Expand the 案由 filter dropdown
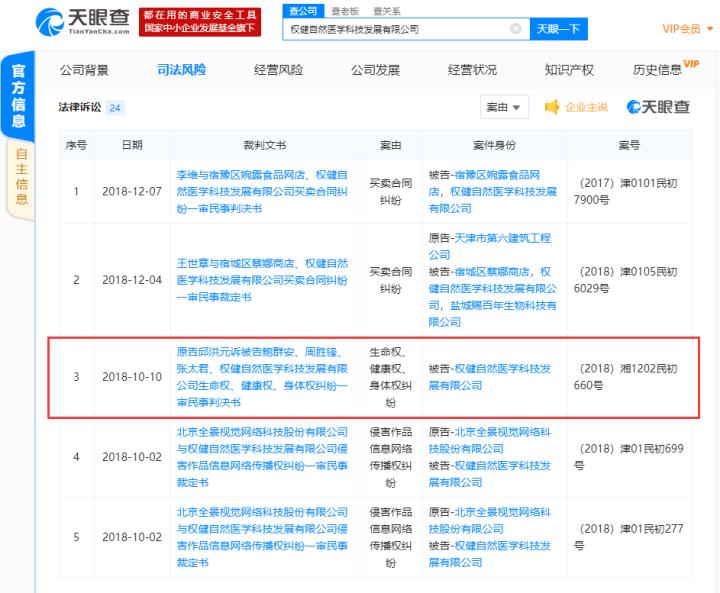This screenshot has height=593, width=720. pyautogui.click(x=504, y=107)
